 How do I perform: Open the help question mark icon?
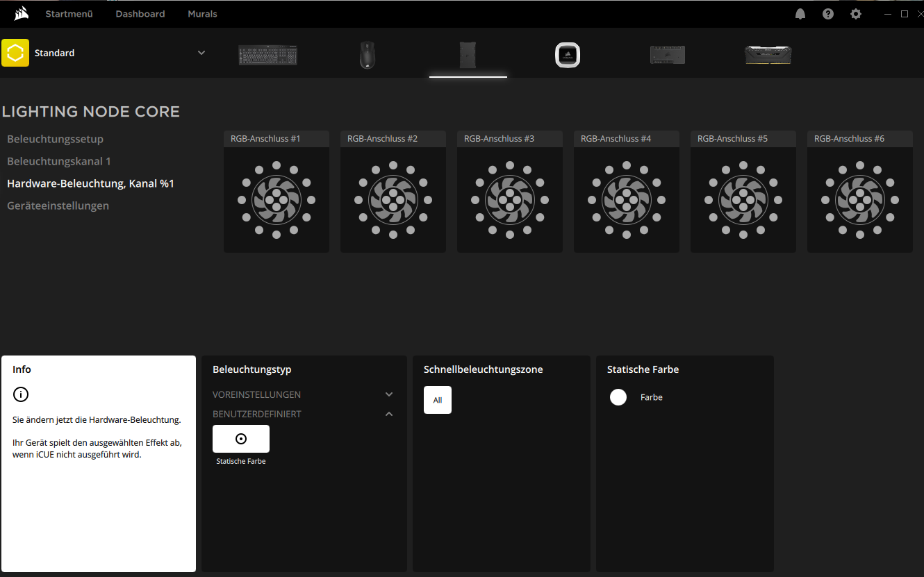(x=828, y=14)
